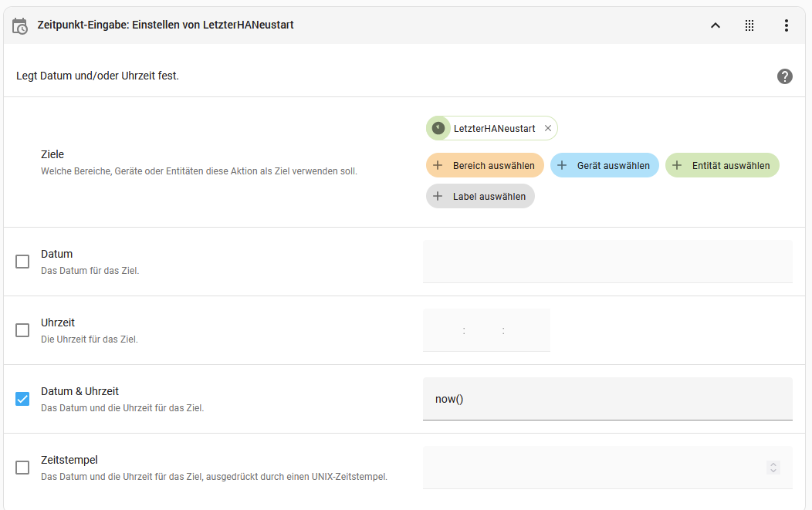Viewport: 812px width, 510px height.
Task: Open the three-dot overflow menu
Action: (x=786, y=25)
